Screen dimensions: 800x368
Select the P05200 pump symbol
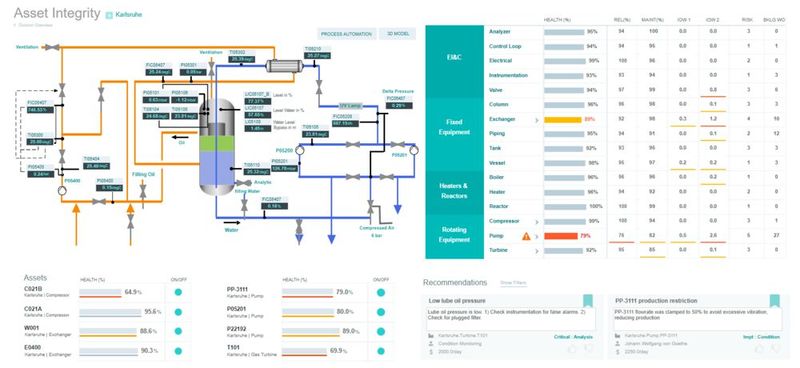tap(299, 150)
